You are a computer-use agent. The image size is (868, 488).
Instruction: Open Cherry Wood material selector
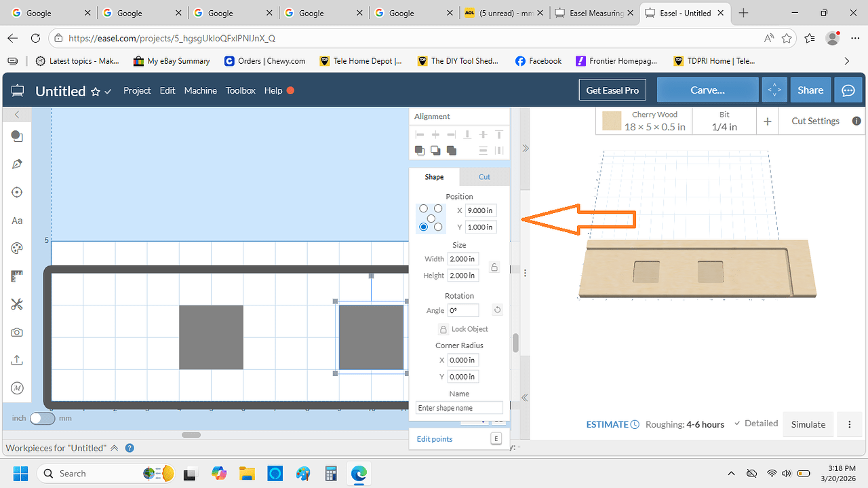[x=644, y=121]
